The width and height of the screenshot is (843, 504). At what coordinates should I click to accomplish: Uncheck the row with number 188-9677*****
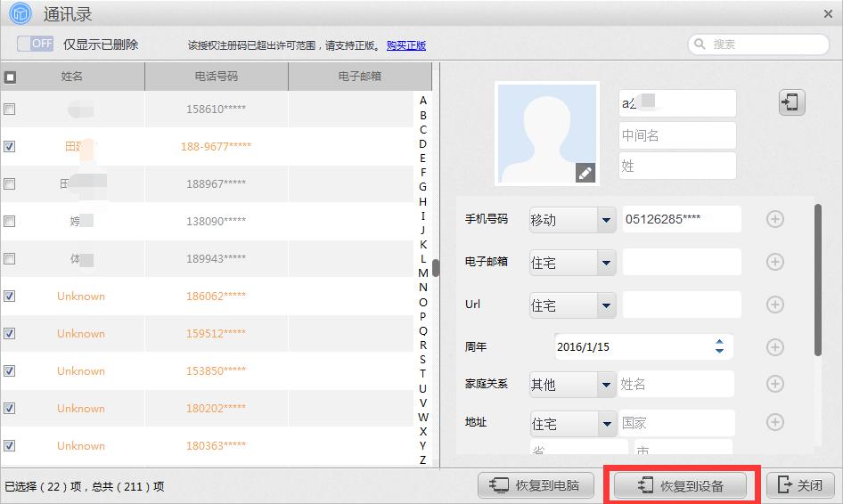(9, 146)
